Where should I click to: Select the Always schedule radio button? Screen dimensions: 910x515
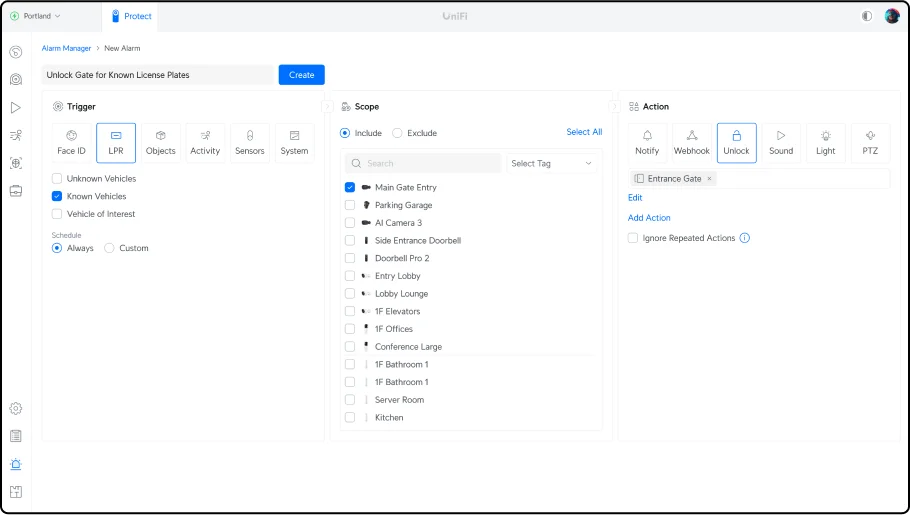[57, 248]
